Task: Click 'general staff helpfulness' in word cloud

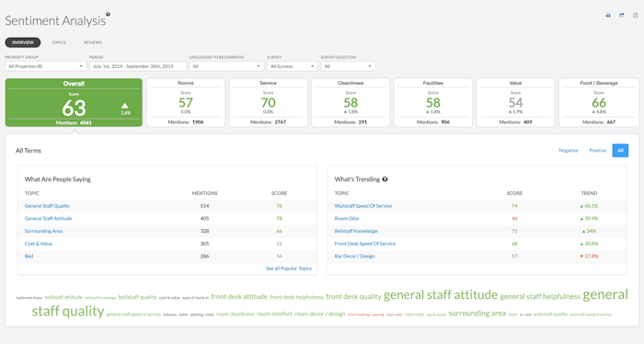Action: coord(540,296)
